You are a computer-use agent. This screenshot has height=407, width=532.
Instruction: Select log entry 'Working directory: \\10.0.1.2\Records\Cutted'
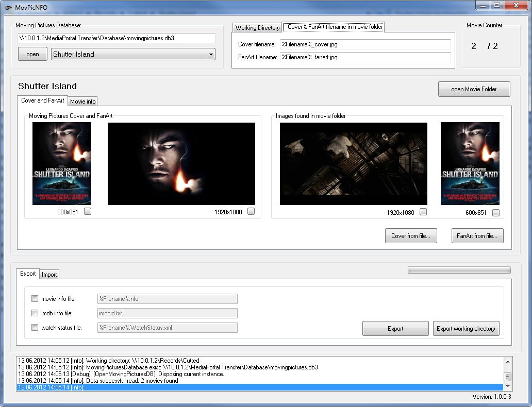260,361
